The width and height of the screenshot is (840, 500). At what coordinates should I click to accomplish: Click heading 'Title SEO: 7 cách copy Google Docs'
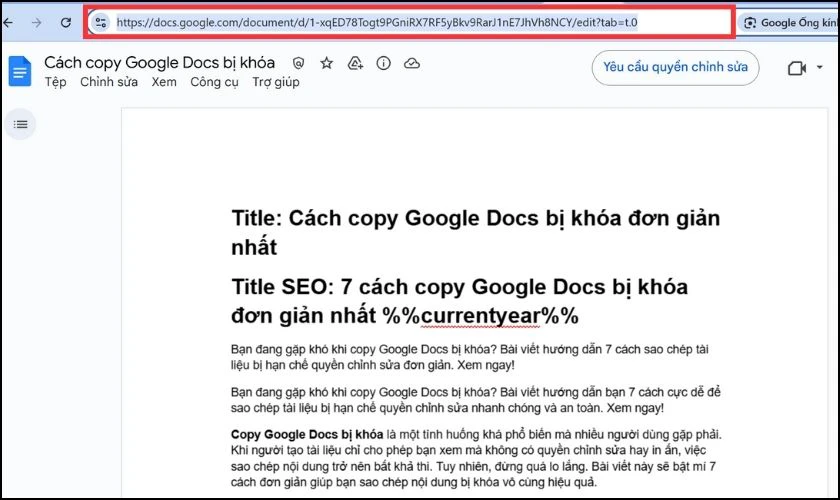pyautogui.click(x=459, y=301)
